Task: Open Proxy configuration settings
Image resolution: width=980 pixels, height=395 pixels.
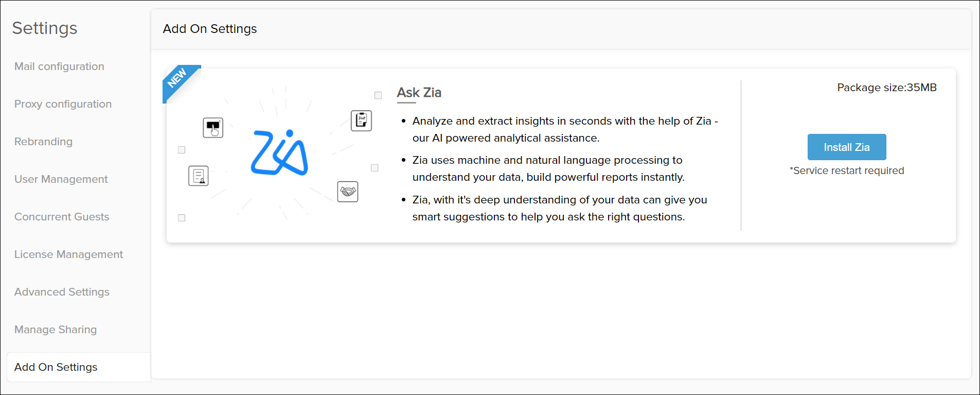Action: (63, 104)
